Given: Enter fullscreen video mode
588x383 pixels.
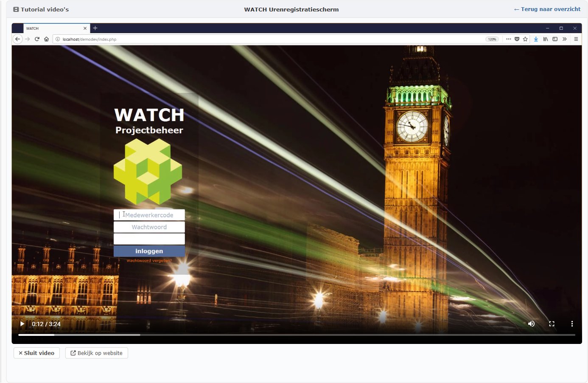Looking at the screenshot, I should [x=552, y=324].
